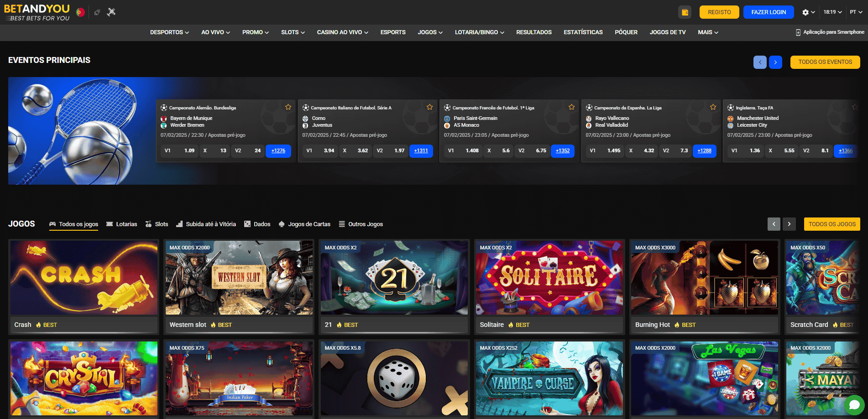Image resolution: width=868 pixels, height=419 pixels.
Task: Open the rocket game icon next to the logo
Action: (x=97, y=12)
